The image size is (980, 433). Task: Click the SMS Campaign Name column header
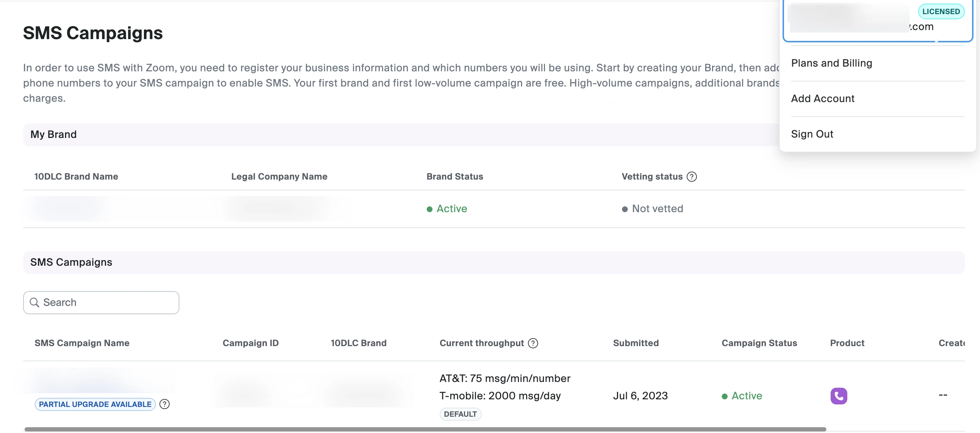tap(82, 343)
